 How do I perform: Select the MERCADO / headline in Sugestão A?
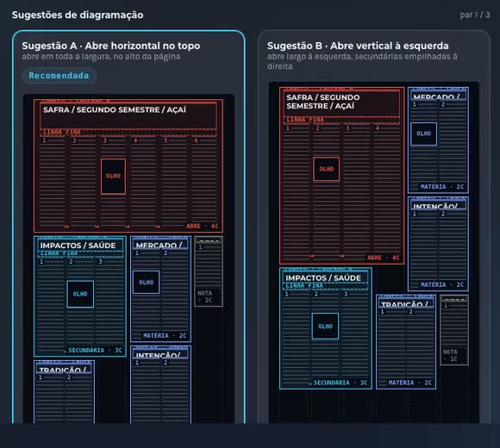tap(159, 245)
